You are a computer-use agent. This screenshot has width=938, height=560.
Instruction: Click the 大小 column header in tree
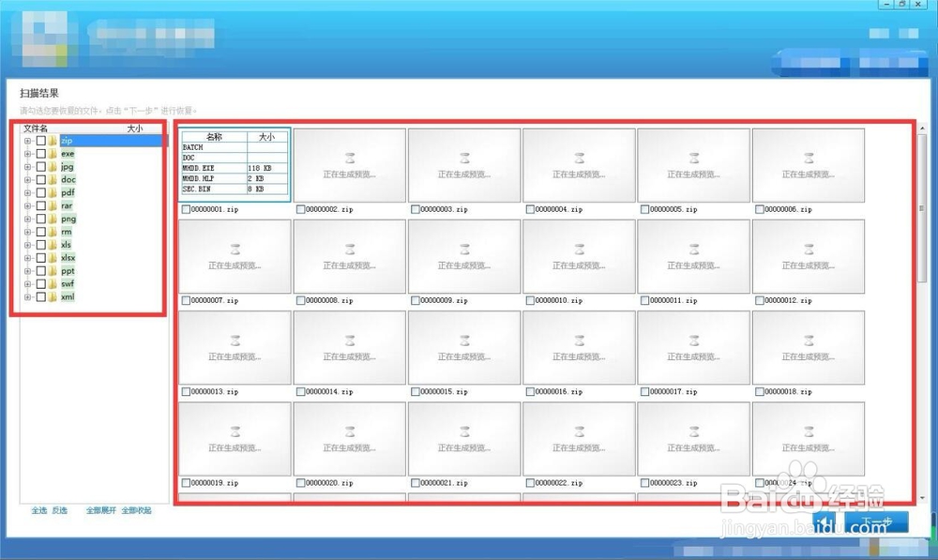[134, 128]
